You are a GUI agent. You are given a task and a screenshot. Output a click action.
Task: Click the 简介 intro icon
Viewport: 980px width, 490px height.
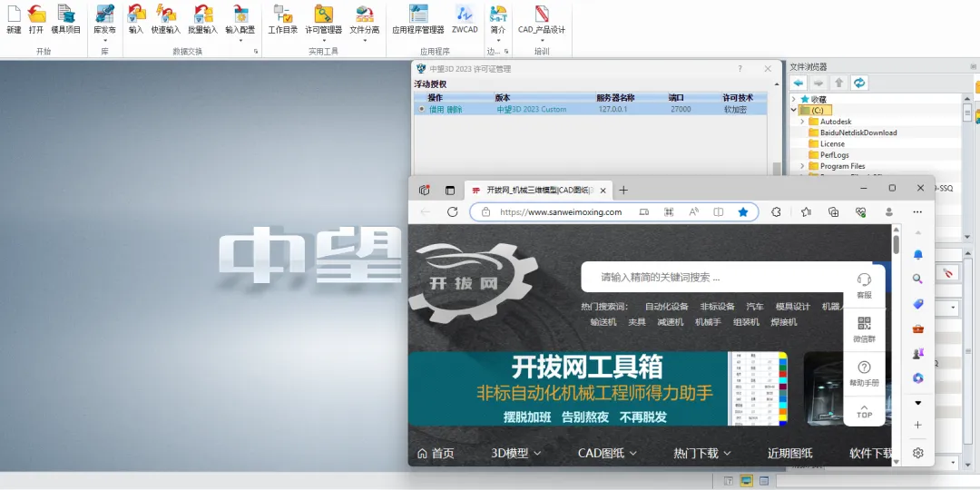pos(498,13)
